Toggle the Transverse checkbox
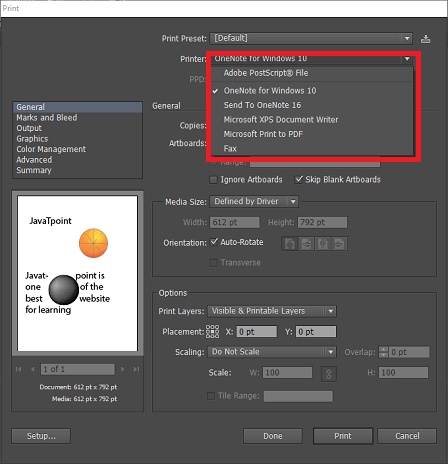448x464 pixels. 213,263
